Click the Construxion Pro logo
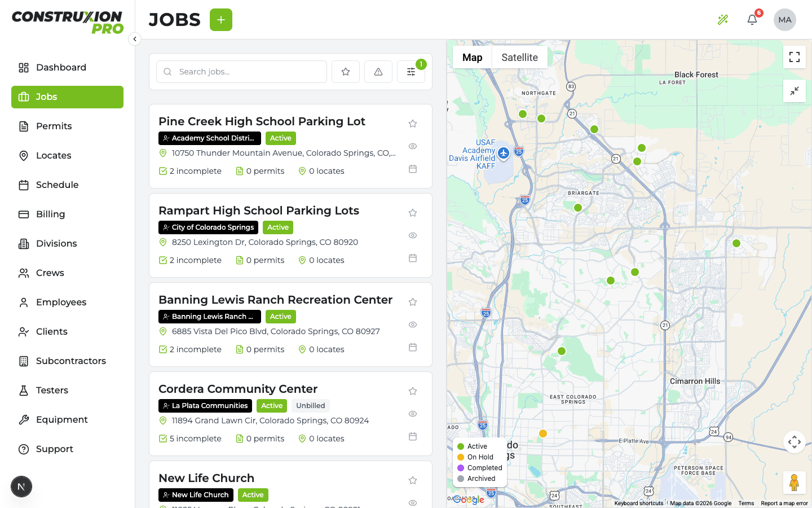This screenshot has width=812, height=508. (67, 23)
